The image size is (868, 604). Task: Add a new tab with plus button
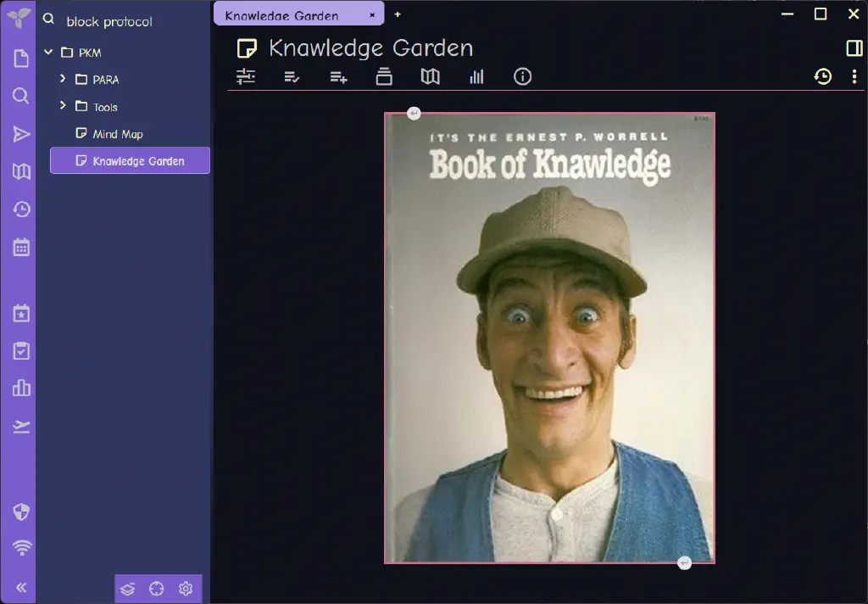[x=398, y=14]
